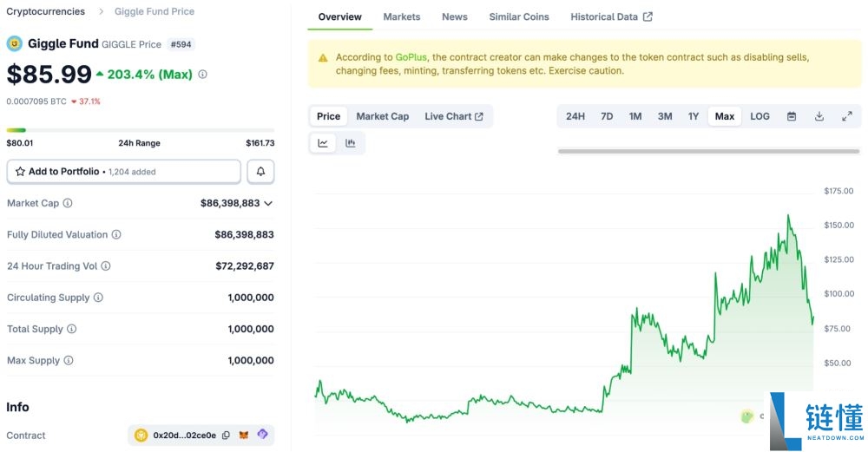Image resolution: width=868 pixels, height=452 pixels.
Task: Click Add to Portfolio button
Action: pyautogui.click(x=124, y=172)
